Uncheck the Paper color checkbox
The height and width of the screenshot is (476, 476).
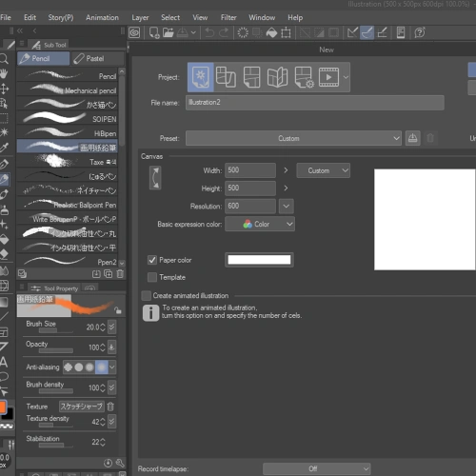[152, 260]
